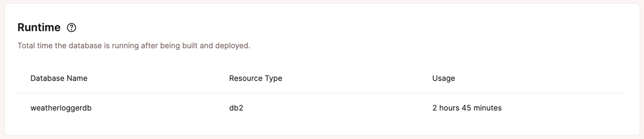Click the word "Resource" in the second column header
The image size is (644, 139).
[245, 78]
